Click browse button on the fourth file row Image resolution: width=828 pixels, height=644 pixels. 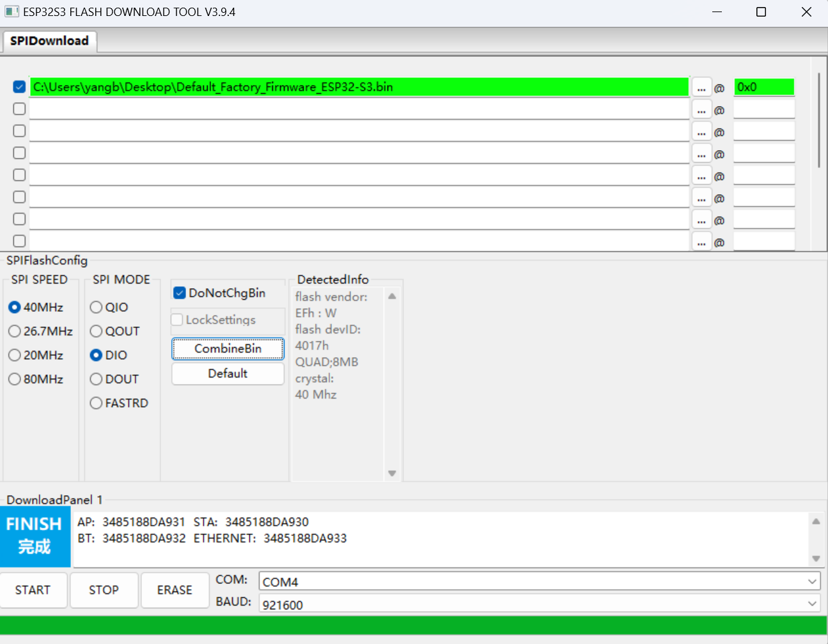tap(701, 154)
